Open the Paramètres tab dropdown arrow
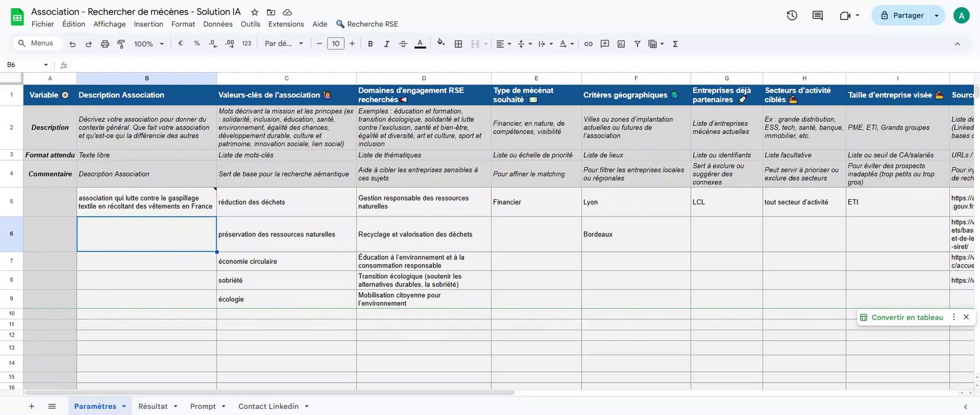980x415 pixels. click(124, 406)
